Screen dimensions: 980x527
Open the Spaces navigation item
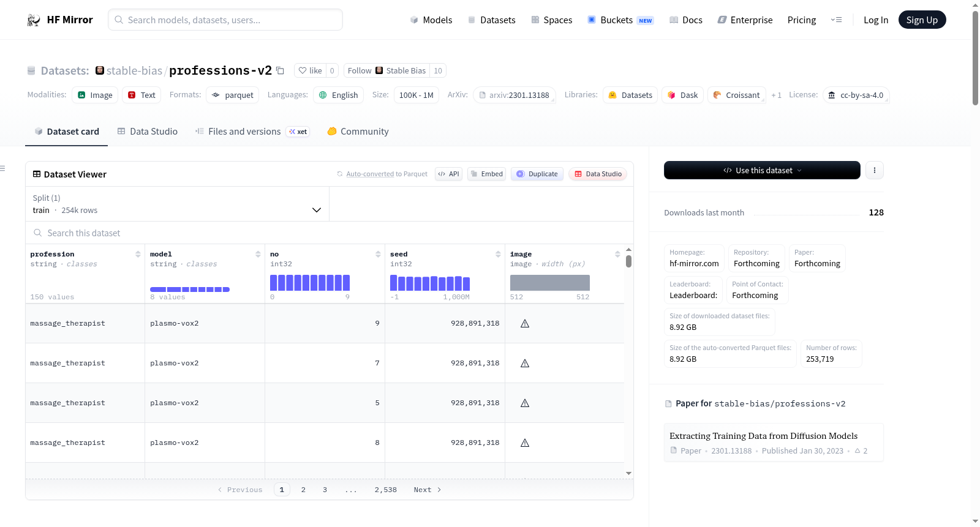click(x=552, y=20)
